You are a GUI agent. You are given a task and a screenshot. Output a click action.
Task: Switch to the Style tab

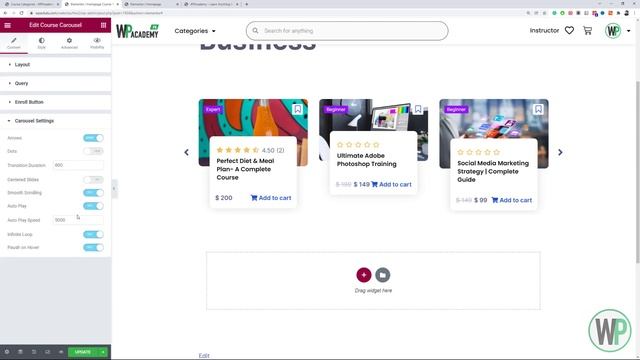click(x=42, y=43)
